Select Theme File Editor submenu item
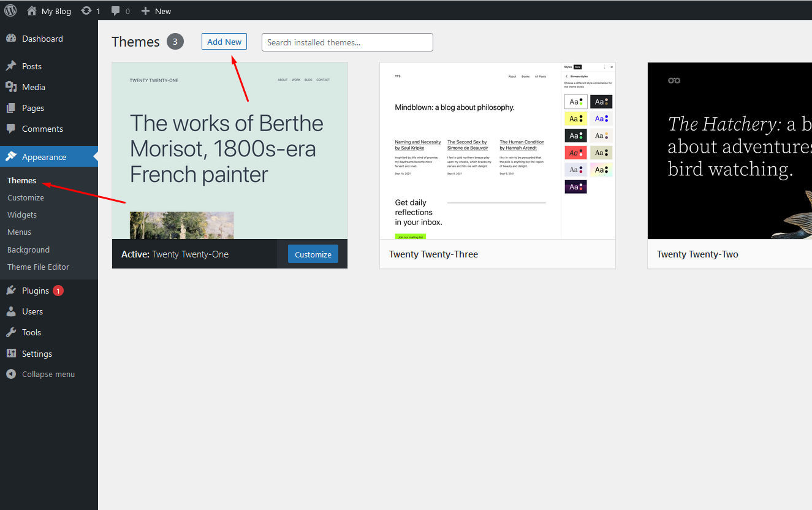Viewport: 812px width, 510px height. coord(38,267)
